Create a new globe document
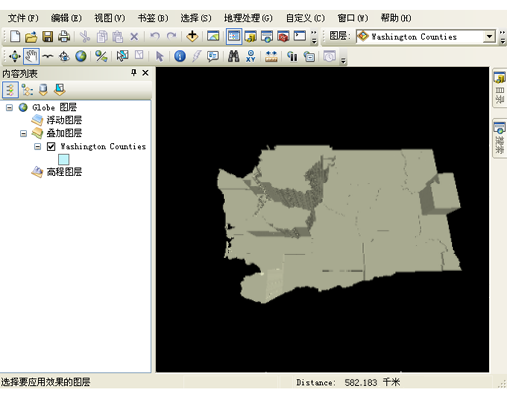507x396 pixels. tap(15, 36)
